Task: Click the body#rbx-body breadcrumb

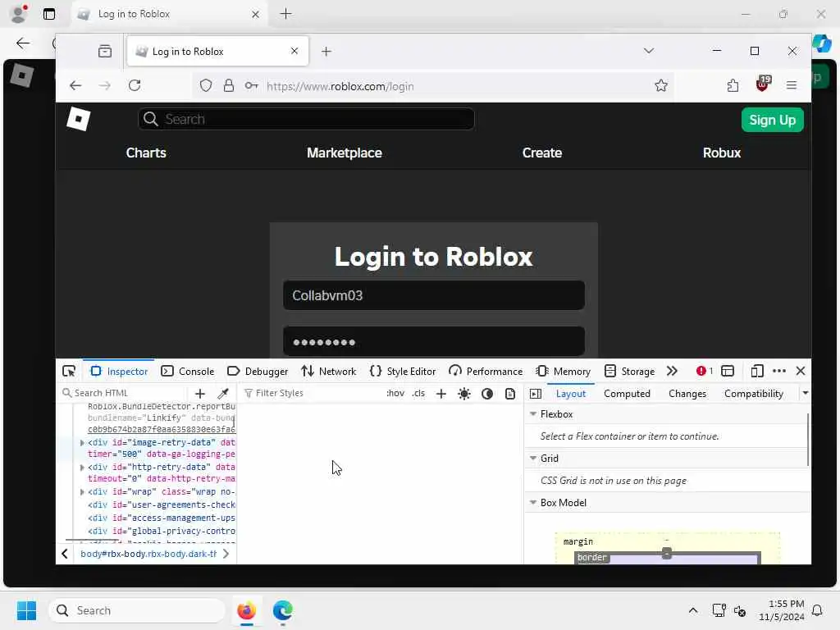Action: [x=148, y=554]
